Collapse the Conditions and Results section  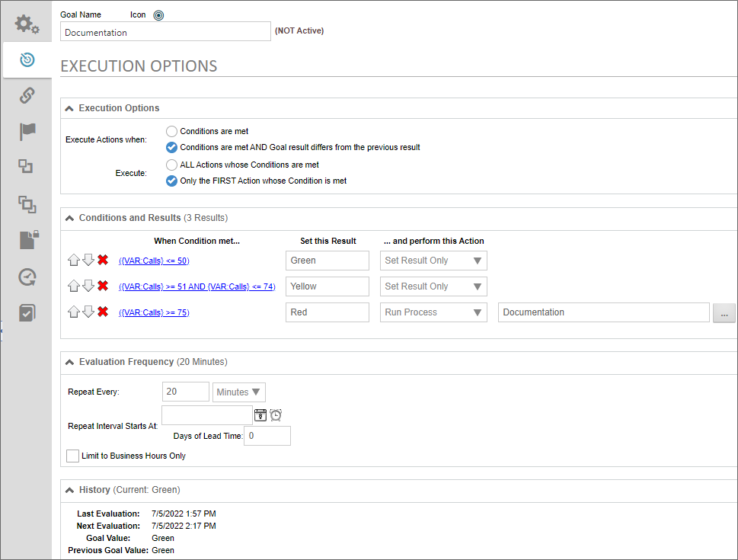[69, 218]
